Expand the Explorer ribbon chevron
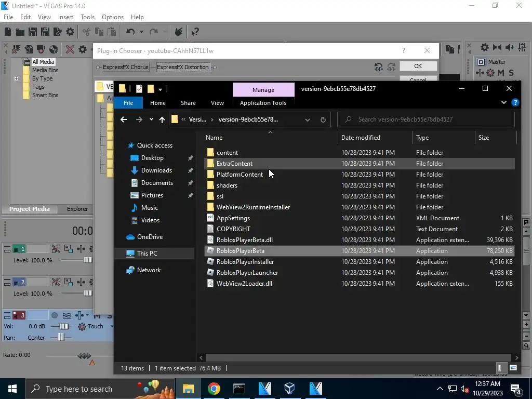The width and height of the screenshot is (532, 399). pos(504,102)
